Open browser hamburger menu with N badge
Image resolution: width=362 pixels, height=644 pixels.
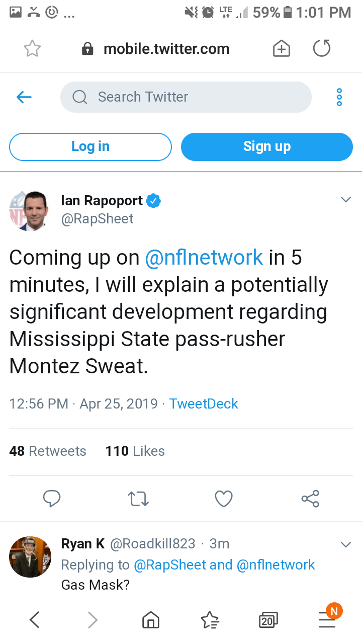coord(328,618)
